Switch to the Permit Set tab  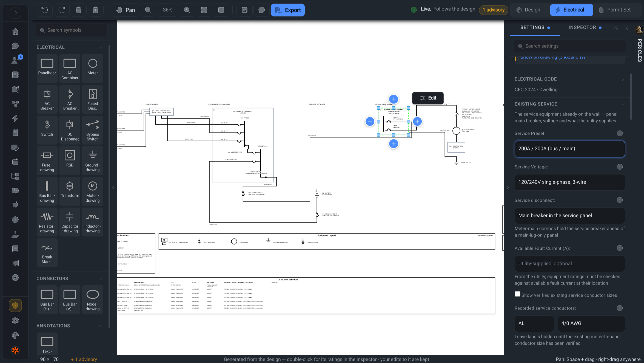615,10
